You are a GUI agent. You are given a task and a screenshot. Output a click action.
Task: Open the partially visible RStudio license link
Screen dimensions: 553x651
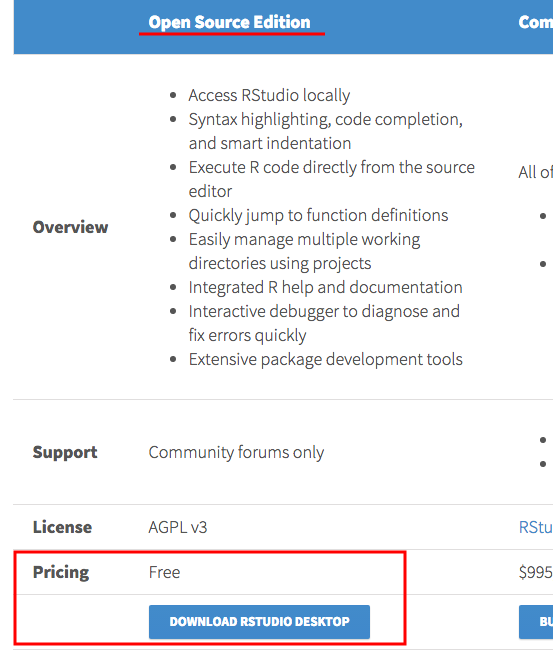(536, 527)
